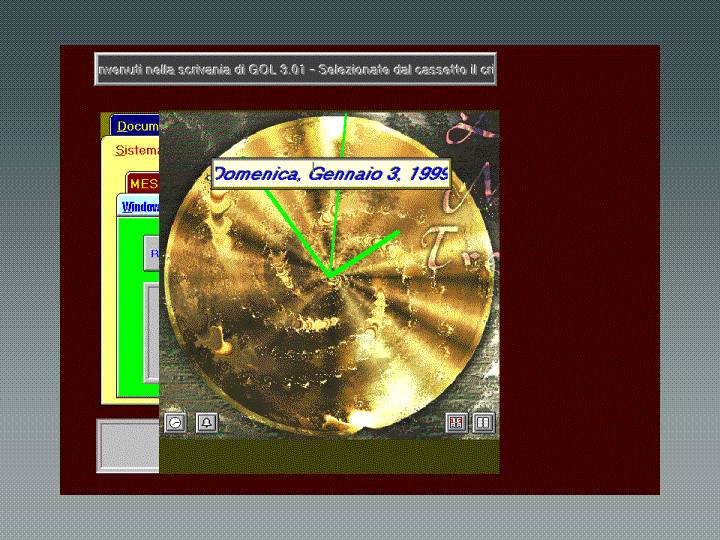The height and width of the screenshot is (540, 720).
Task: Click the red calendar grid icon
Action: coord(456,423)
